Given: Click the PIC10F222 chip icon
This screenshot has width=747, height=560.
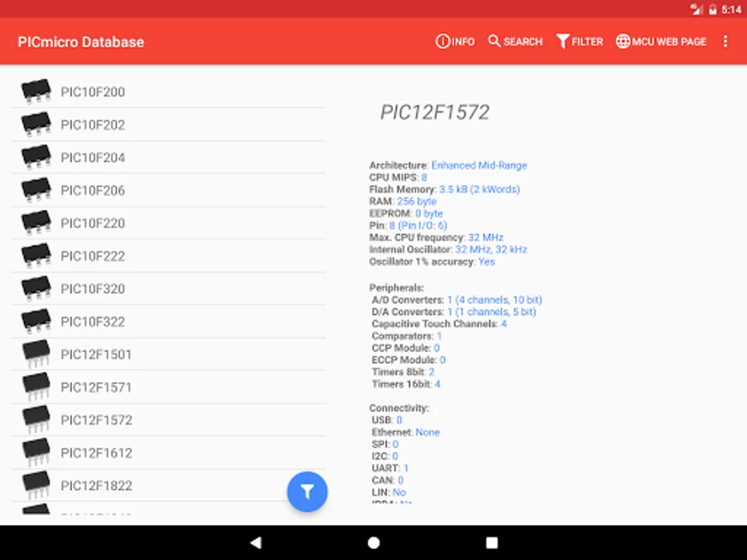Looking at the screenshot, I should click(36, 255).
